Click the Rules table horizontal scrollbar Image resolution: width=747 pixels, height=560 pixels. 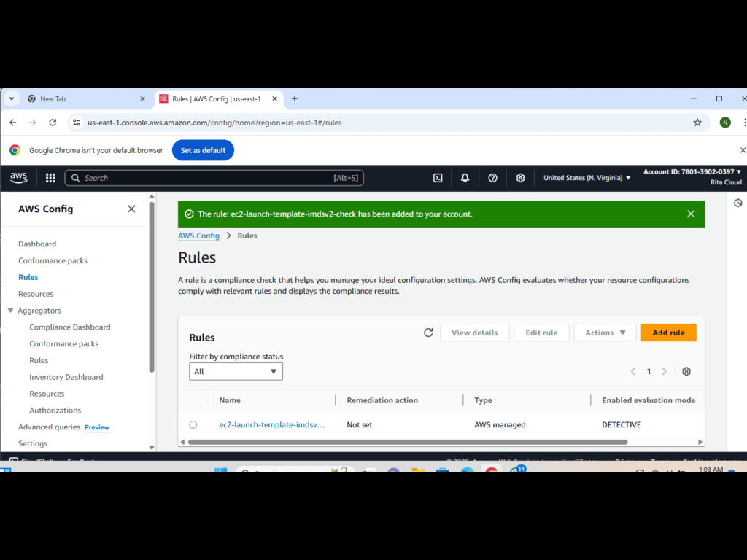[x=408, y=442]
